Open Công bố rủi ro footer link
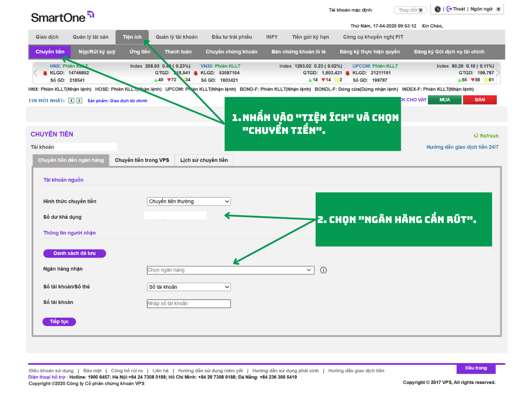 (x=127, y=371)
